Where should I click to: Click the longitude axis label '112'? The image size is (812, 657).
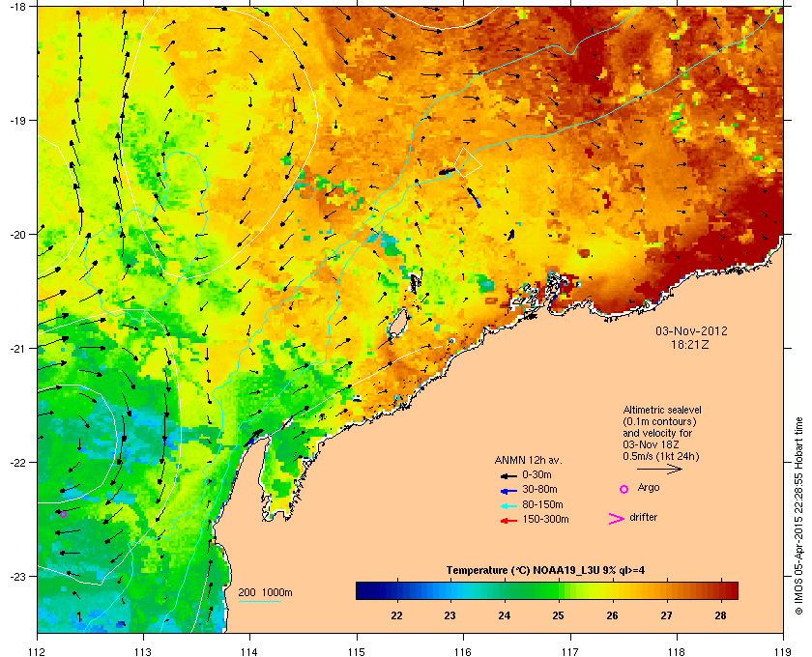tap(38, 651)
